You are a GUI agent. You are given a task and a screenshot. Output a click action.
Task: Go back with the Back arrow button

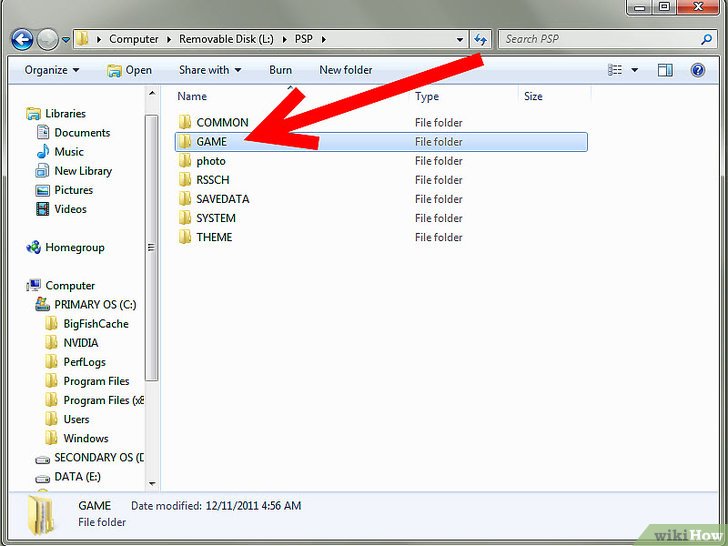click(22, 39)
